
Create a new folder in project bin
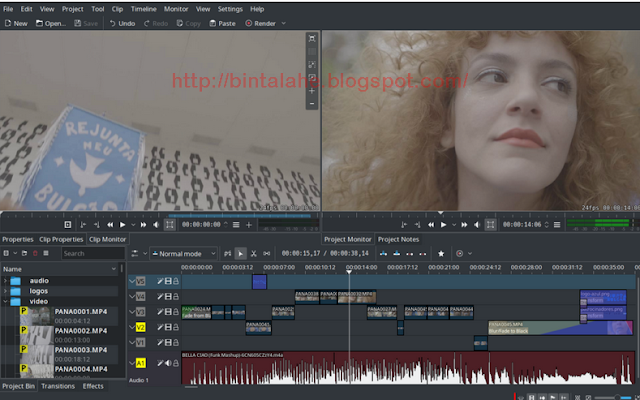[24, 253]
